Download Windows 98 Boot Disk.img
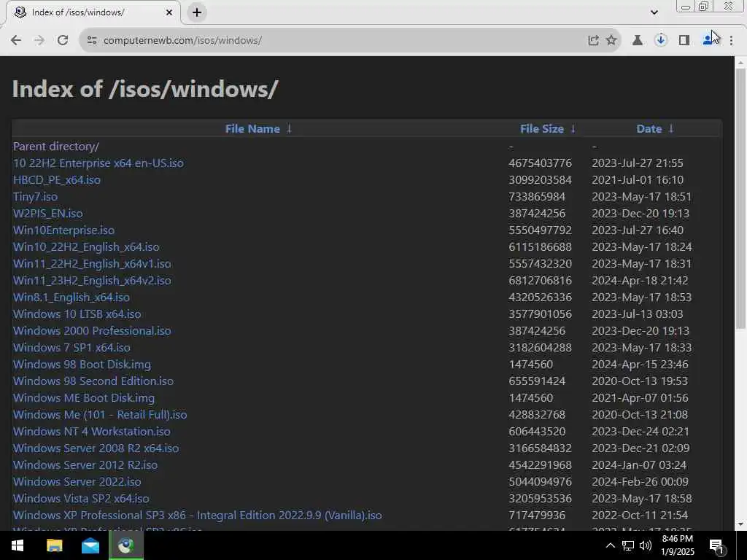747x560 pixels. (82, 365)
